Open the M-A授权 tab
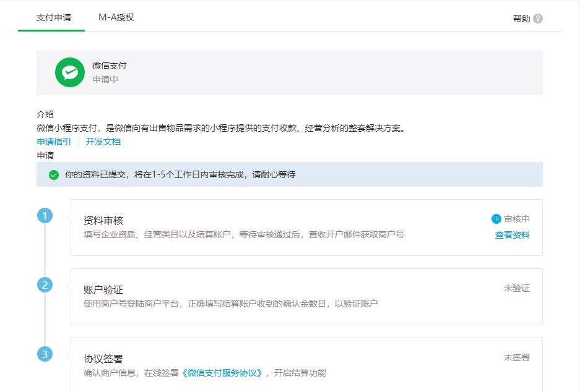Image resolution: width=580 pixels, height=392 pixels. pos(116,17)
